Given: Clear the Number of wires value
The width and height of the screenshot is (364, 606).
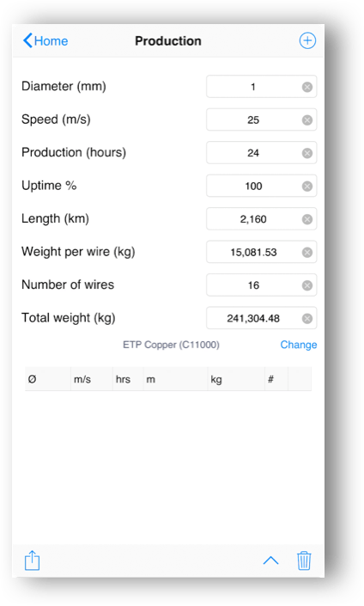Looking at the screenshot, I should (307, 285).
